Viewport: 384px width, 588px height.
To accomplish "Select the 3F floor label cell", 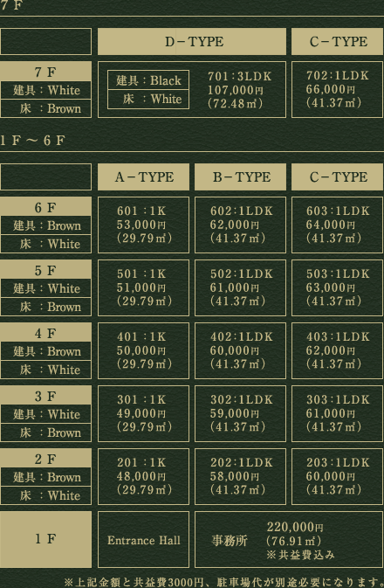I will [x=45, y=396].
